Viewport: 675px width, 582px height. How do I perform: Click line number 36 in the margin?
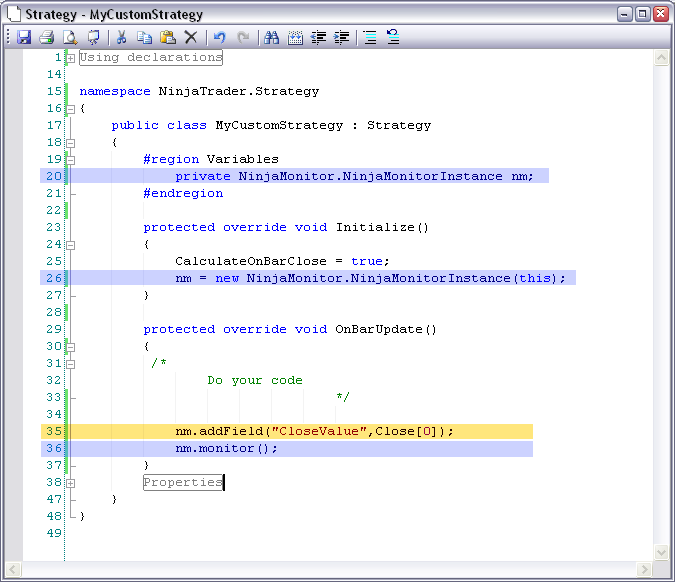coord(54,449)
